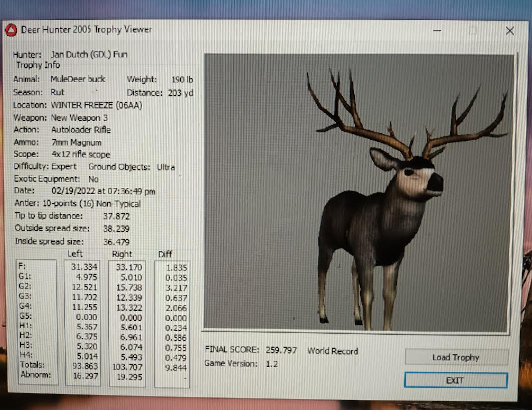This screenshot has width=532, height=410.
Task: Select the hunter name Jan Dutch
Action: click(70, 54)
